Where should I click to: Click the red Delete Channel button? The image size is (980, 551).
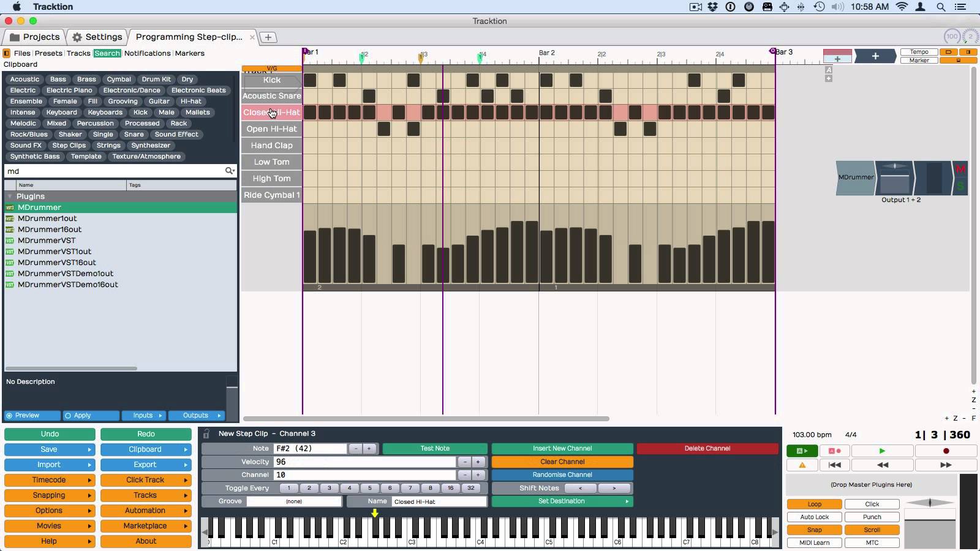click(707, 449)
